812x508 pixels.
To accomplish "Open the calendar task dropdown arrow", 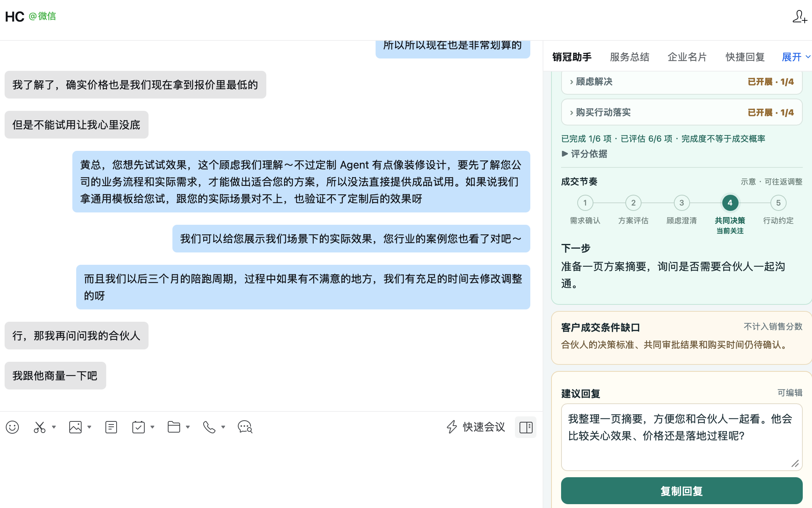I will 152,427.
